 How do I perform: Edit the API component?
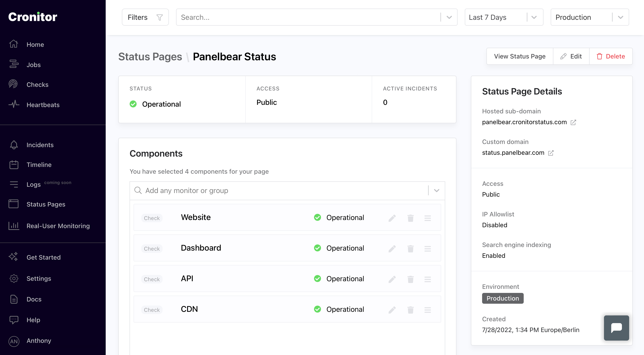[392, 279]
